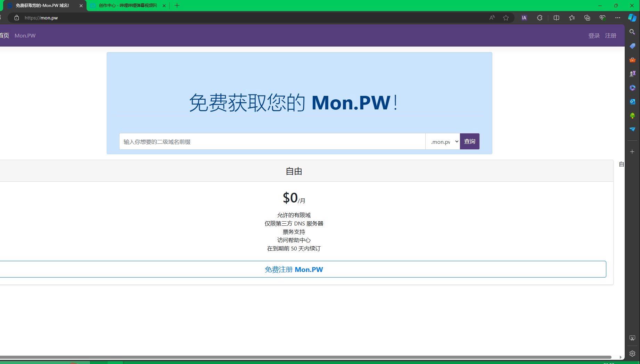Click the $0/月 price text
Screen dimensions: 640x364
pyautogui.click(x=294, y=198)
